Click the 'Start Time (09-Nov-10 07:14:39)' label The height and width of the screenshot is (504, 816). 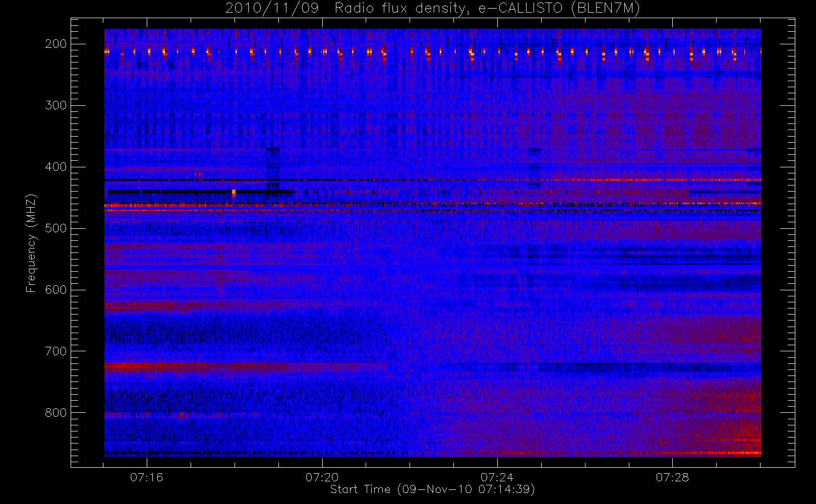tap(432, 489)
